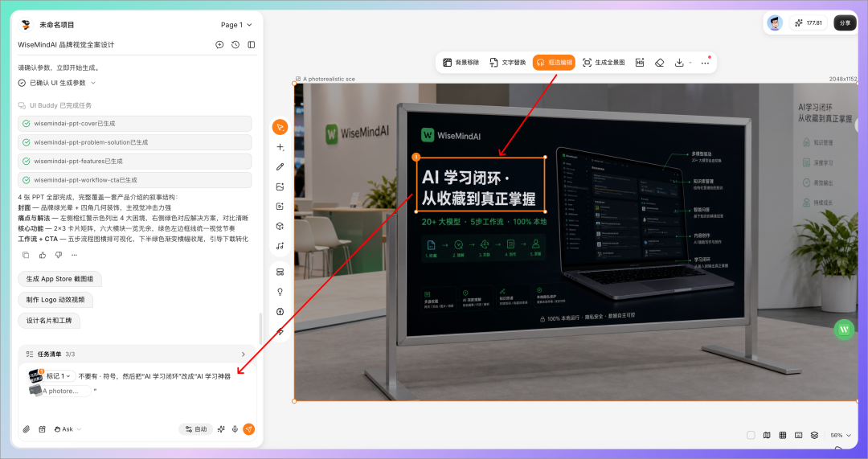Open wisemindai-ppt-problem-solution已生成 result
The image size is (868, 459).
click(x=134, y=142)
